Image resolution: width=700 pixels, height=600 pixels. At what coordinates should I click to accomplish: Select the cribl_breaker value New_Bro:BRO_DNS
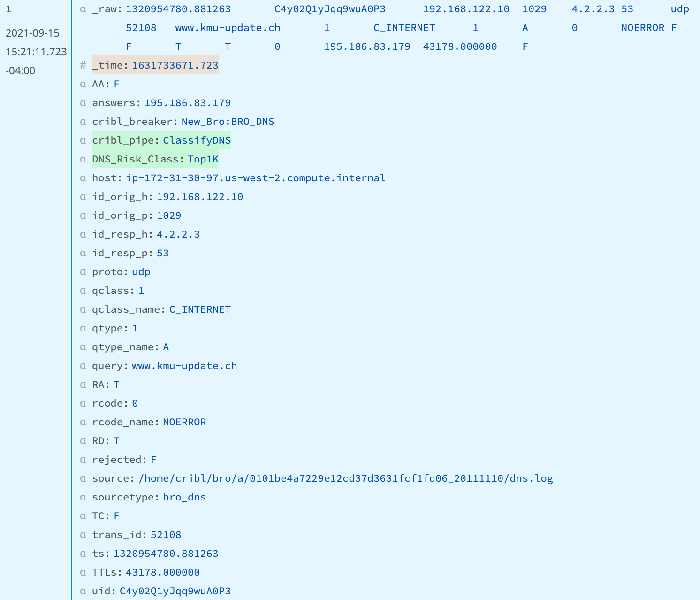(228, 122)
